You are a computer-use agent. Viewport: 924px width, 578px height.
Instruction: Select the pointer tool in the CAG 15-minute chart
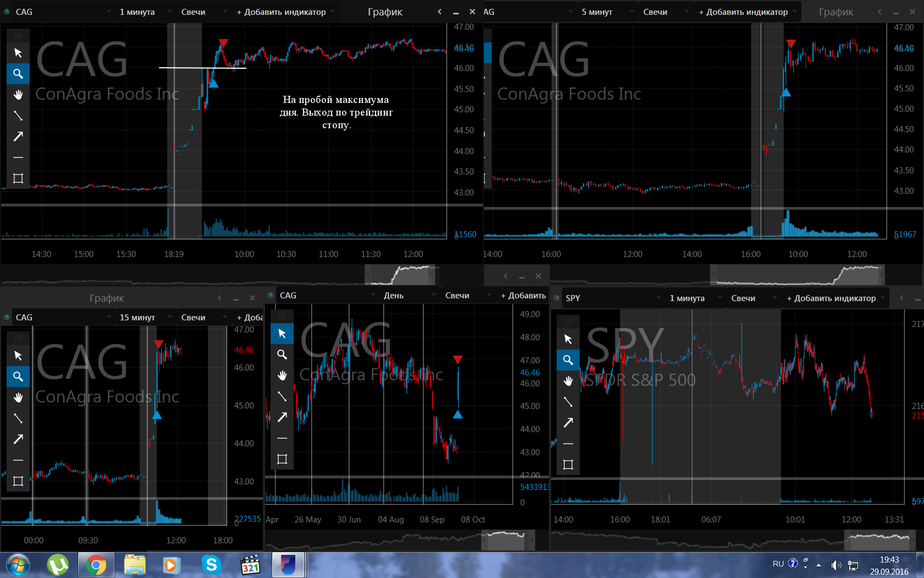18,356
